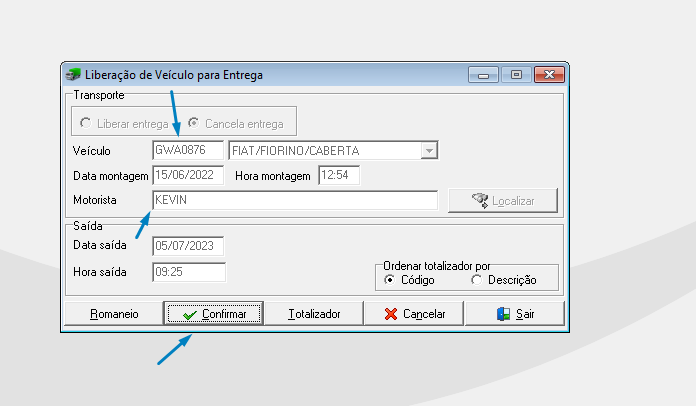Open the Romaneio button
696x406 pixels.
(114, 314)
